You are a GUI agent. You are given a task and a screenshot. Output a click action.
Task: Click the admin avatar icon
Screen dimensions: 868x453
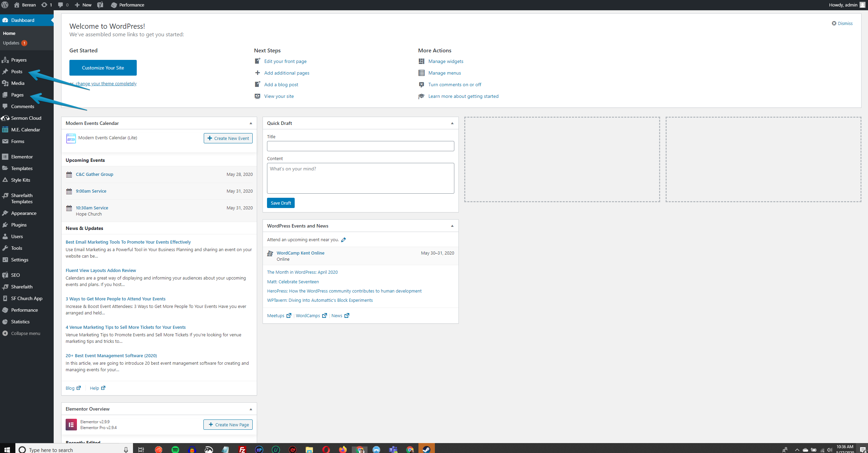click(x=862, y=5)
